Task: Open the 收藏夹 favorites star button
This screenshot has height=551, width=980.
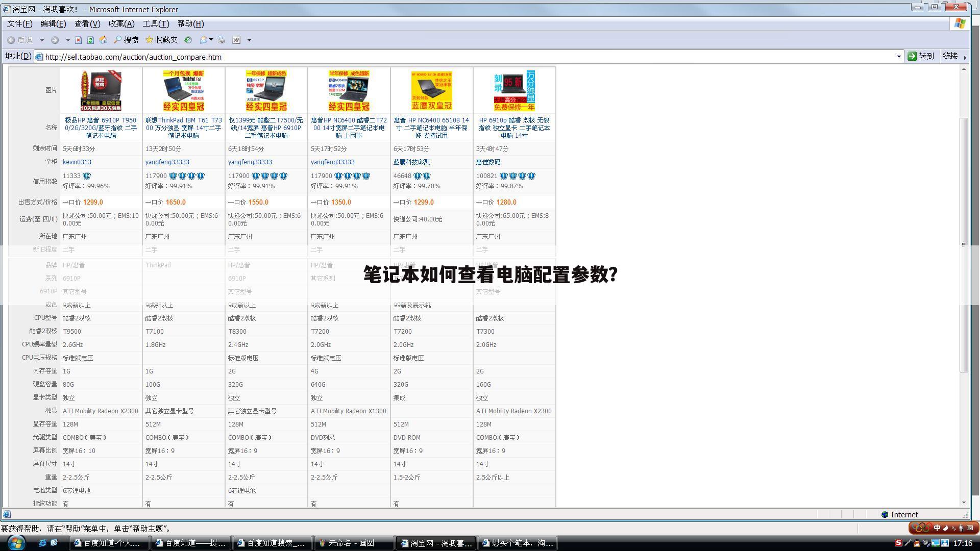Action: coord(161,40)
